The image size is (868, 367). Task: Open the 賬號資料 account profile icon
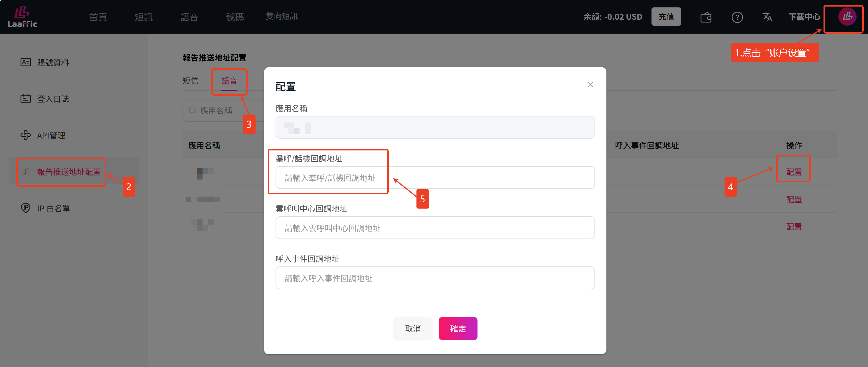(26, 62)
